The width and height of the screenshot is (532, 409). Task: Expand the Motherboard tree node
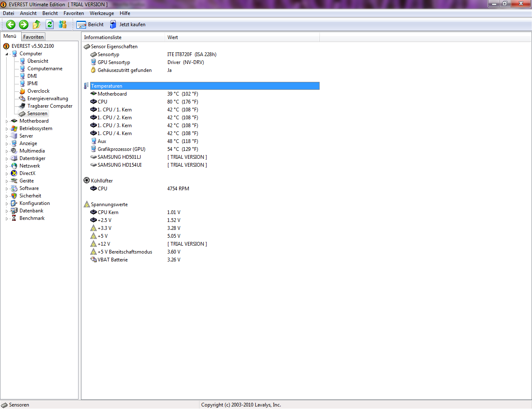(x=7, y=121)
